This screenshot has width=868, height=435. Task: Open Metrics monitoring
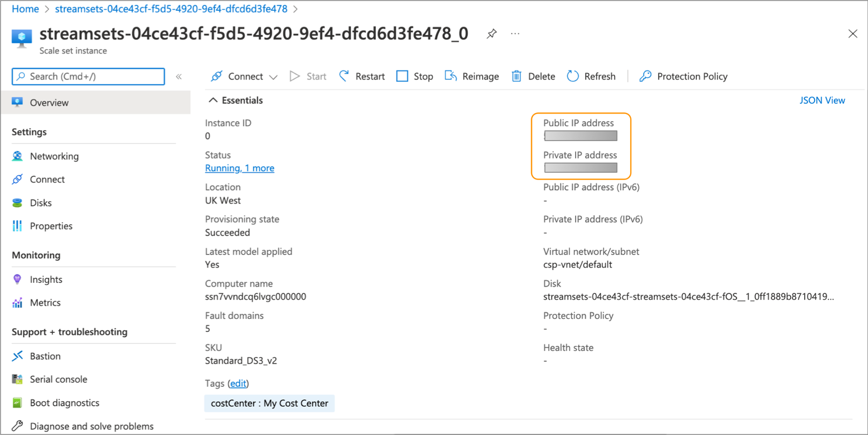(x=45, y=303)
